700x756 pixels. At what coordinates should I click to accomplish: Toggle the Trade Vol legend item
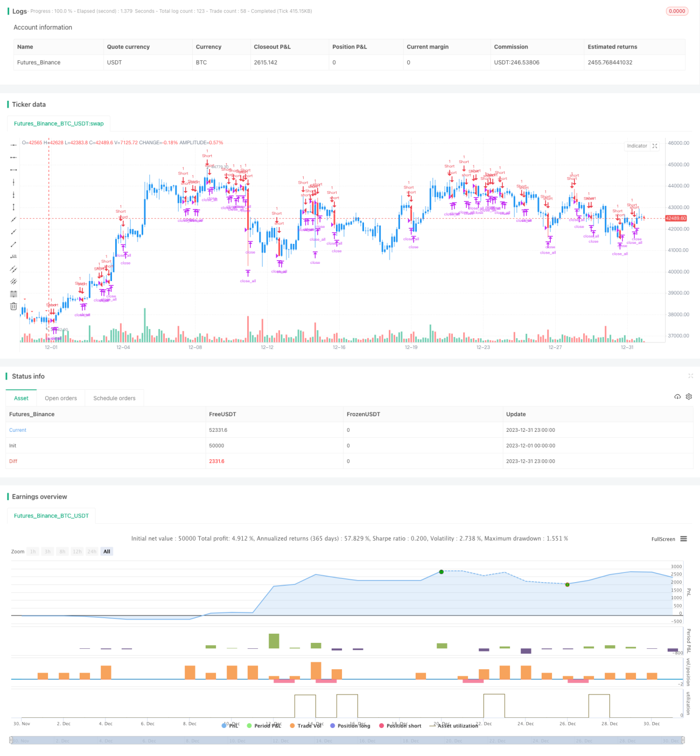[306, 726]
